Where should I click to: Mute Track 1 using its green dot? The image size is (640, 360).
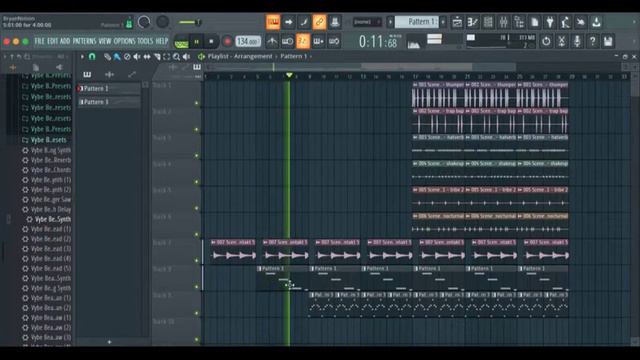coord(196,103)
